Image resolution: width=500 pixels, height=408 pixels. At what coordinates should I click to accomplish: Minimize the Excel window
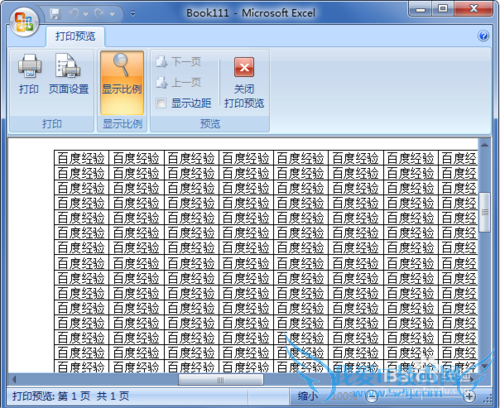click(x=420, y=9)
